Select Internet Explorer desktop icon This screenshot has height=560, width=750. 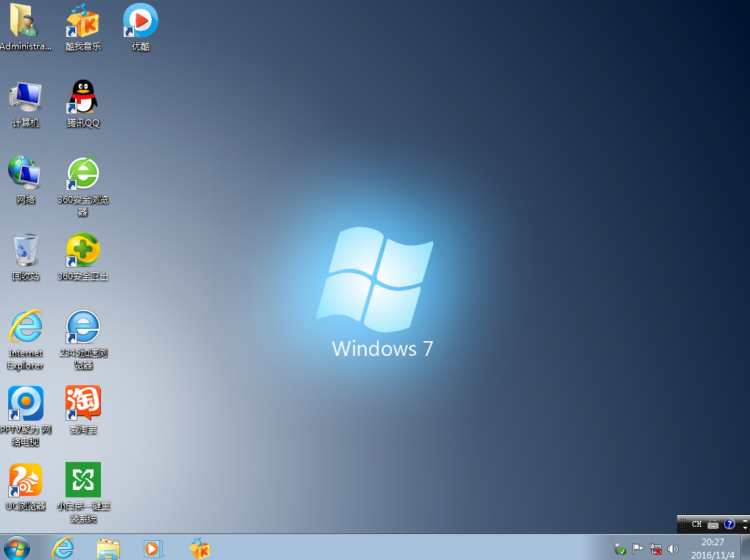tap(25, 340)
